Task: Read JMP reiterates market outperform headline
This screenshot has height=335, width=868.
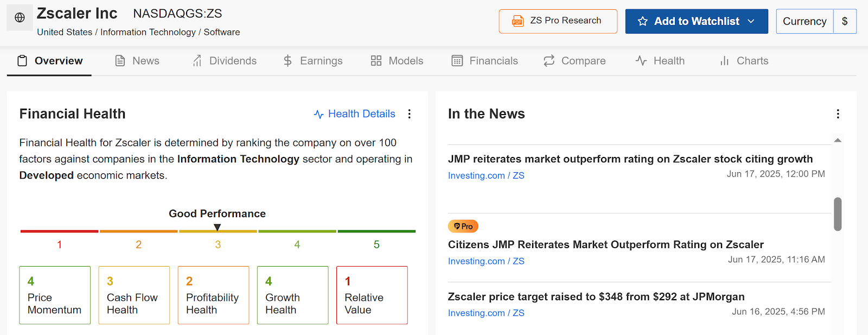Action: (x=630, y=159)
